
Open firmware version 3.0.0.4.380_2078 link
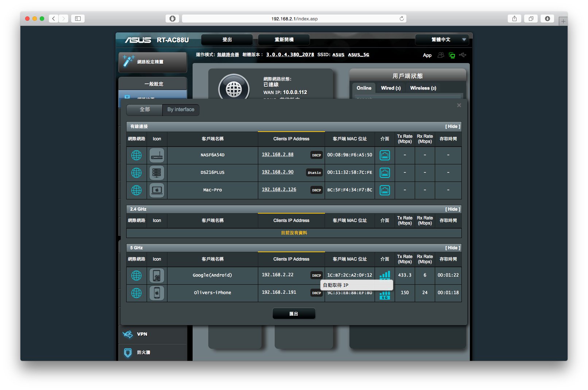click(290, 55)
